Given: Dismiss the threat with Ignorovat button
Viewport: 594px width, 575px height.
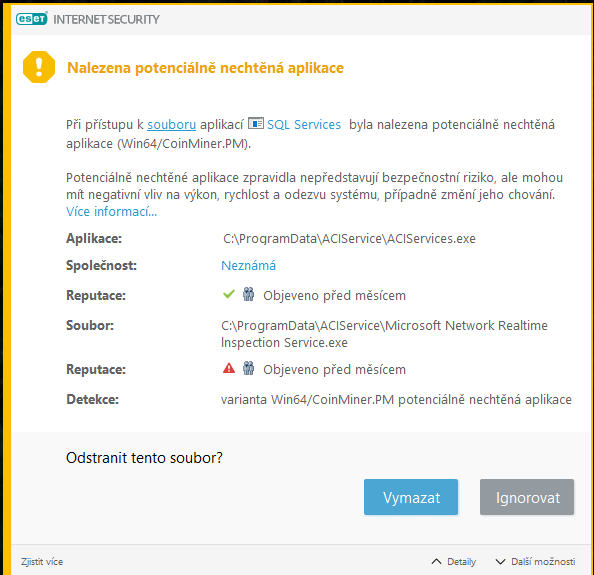Looking at the screenshot, I should click(x=527, y=497).
